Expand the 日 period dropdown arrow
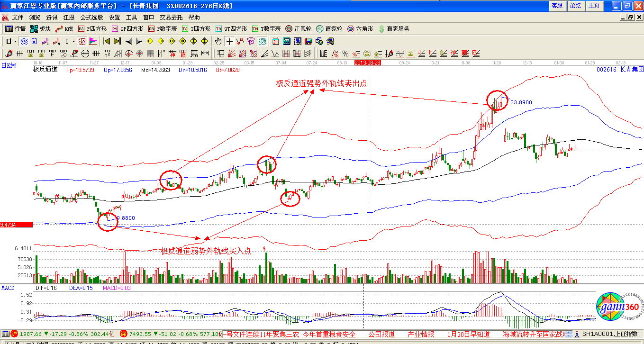The image size is (644, 344). (x=15, y=41)
